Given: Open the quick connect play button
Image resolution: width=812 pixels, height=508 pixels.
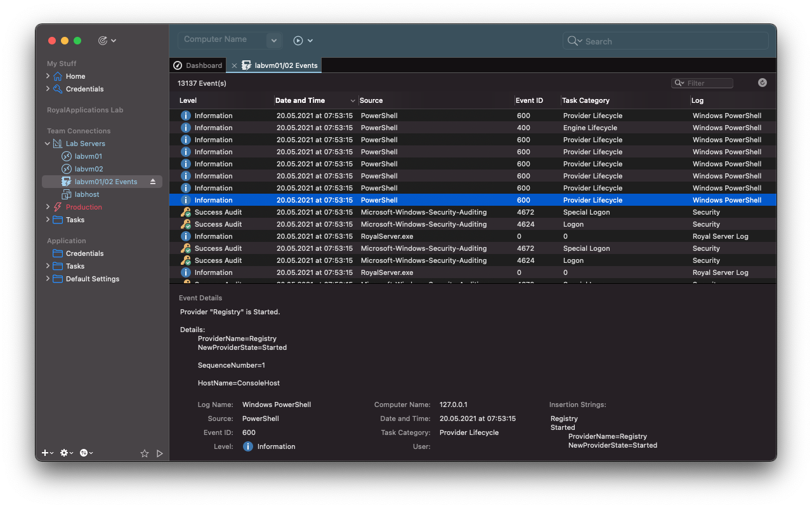Looking at the screenshot, I should (x=297, y=40).
